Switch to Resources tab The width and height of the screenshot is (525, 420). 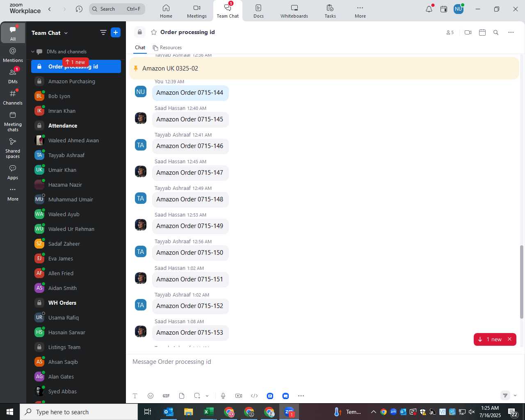(167, 48)
